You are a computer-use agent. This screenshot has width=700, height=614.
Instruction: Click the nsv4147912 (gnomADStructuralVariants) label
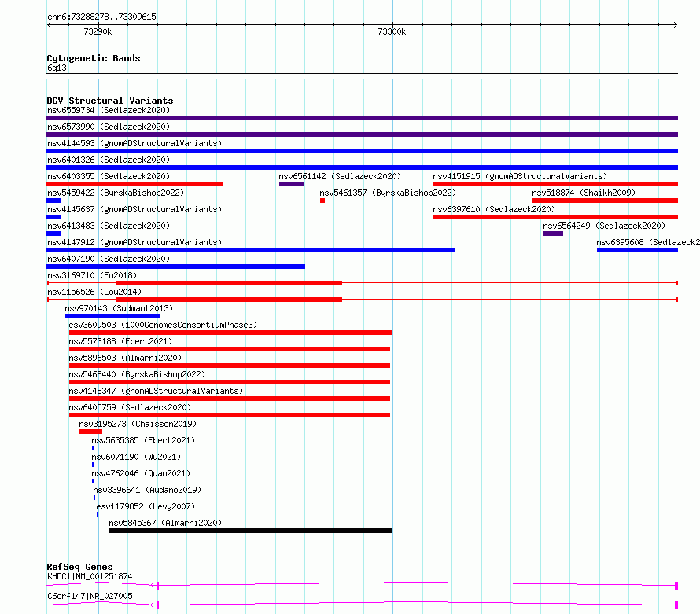coord(134,242)
